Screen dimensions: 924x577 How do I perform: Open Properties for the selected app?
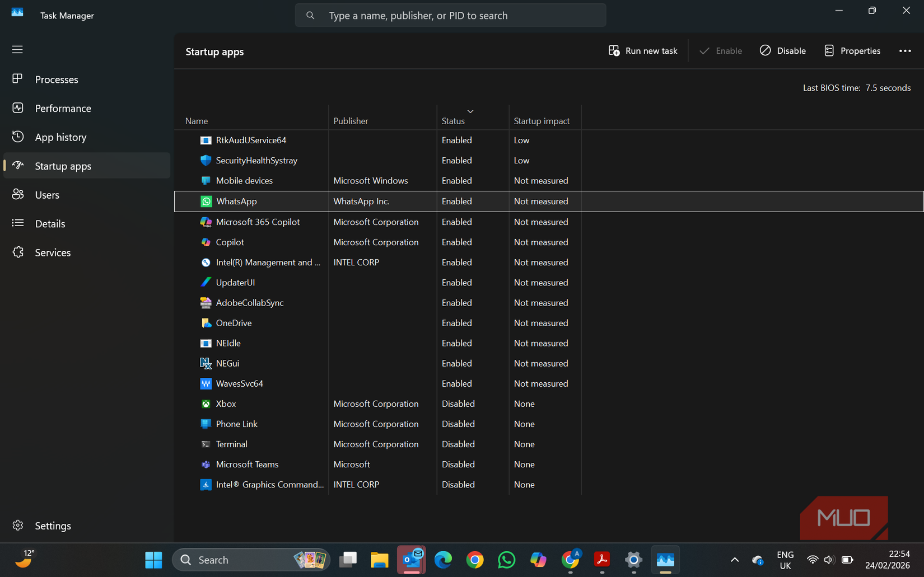[852, 50]
